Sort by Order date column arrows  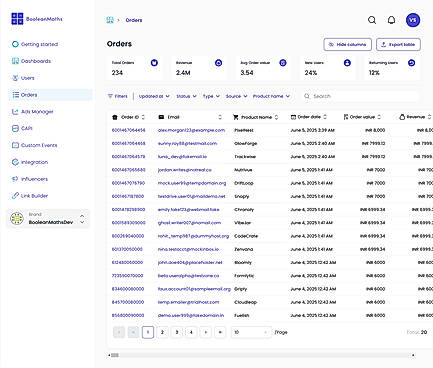(x=325, y=117)
